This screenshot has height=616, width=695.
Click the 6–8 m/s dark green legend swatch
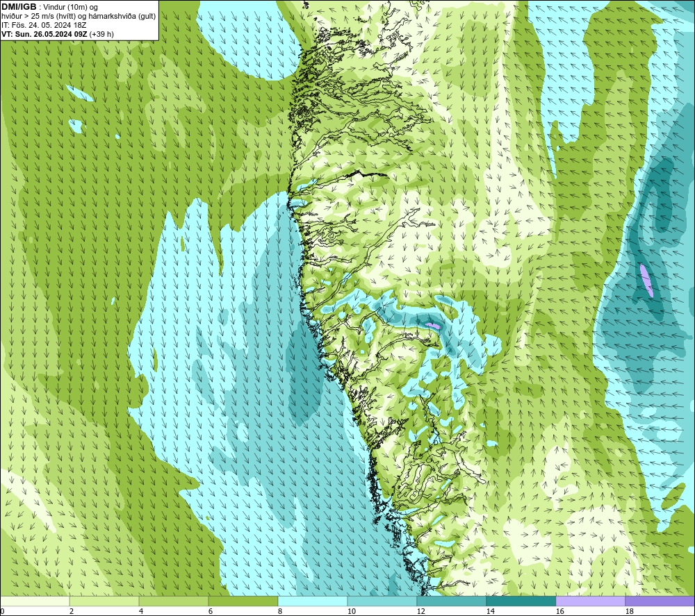[x=243, y=601]
